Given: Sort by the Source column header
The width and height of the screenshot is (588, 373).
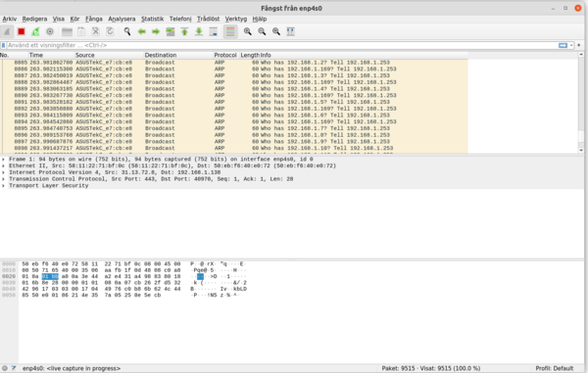Looking at the screenshot, I should (x=109, y=55).
